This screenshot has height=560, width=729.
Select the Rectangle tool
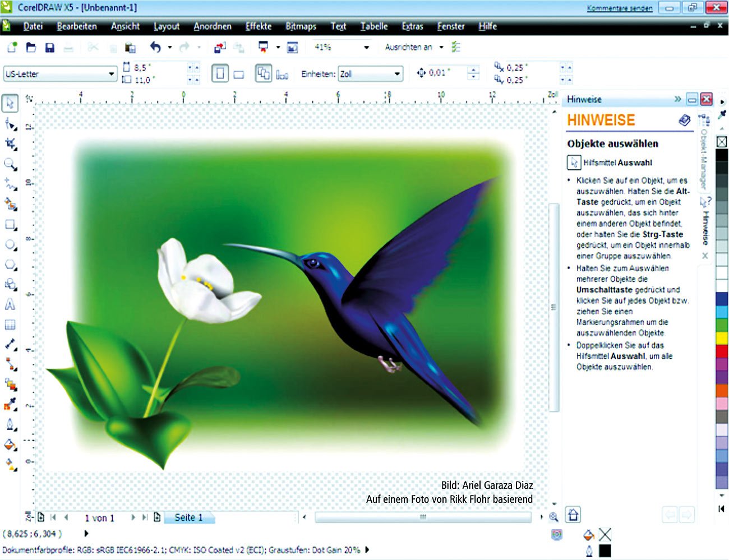click(10, 225)
